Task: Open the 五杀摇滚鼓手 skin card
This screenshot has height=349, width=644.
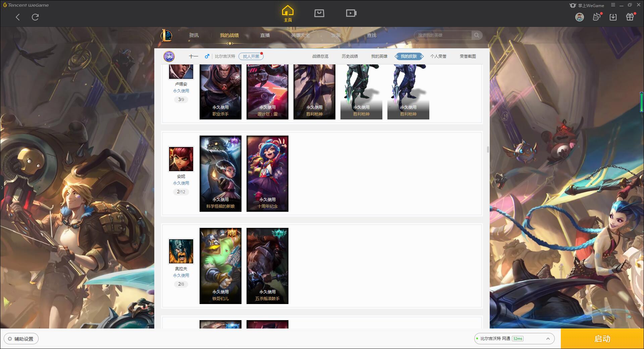Action: [267, 266]
